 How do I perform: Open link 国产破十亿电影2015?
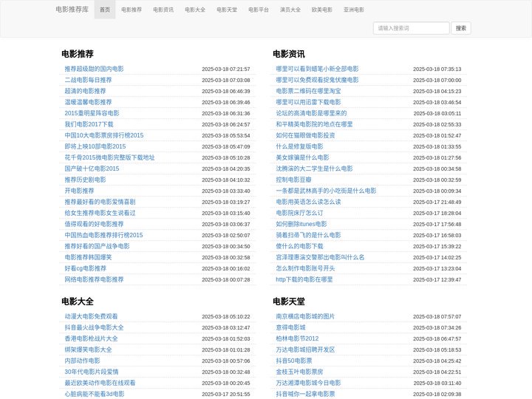(92, 168)
